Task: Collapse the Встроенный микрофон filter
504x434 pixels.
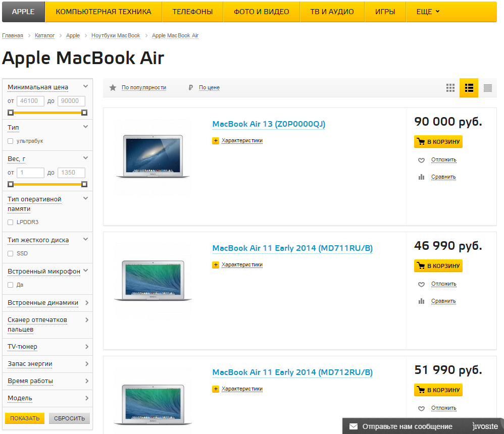Action: pyautogui.click(x=85, y=270)
